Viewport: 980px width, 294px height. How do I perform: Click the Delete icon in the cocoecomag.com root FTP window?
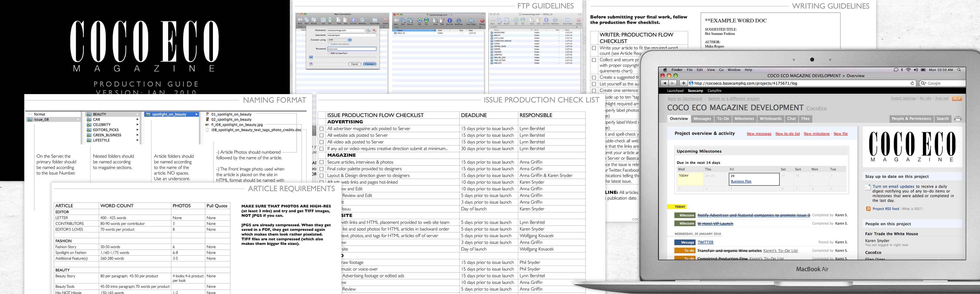(x=482, y=21)
